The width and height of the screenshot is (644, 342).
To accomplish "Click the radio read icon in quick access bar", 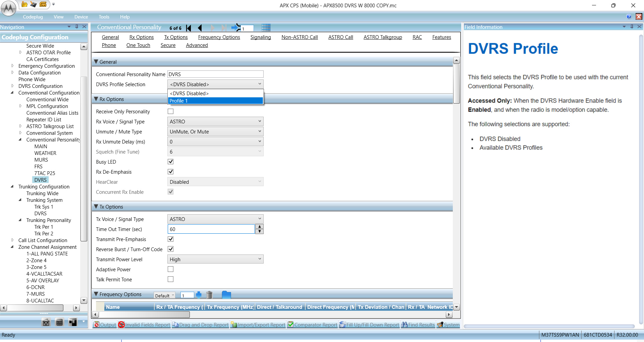I will (x=43, y=4).
